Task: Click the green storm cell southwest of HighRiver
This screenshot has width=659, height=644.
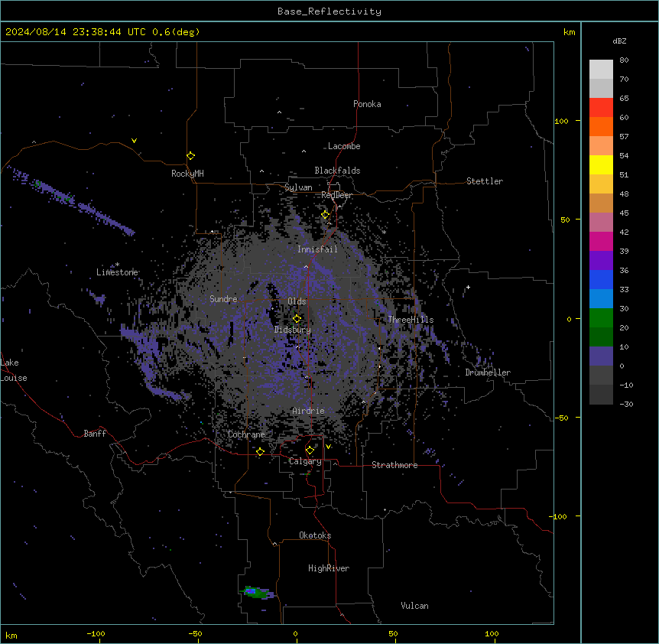Action: click(258, 593)
